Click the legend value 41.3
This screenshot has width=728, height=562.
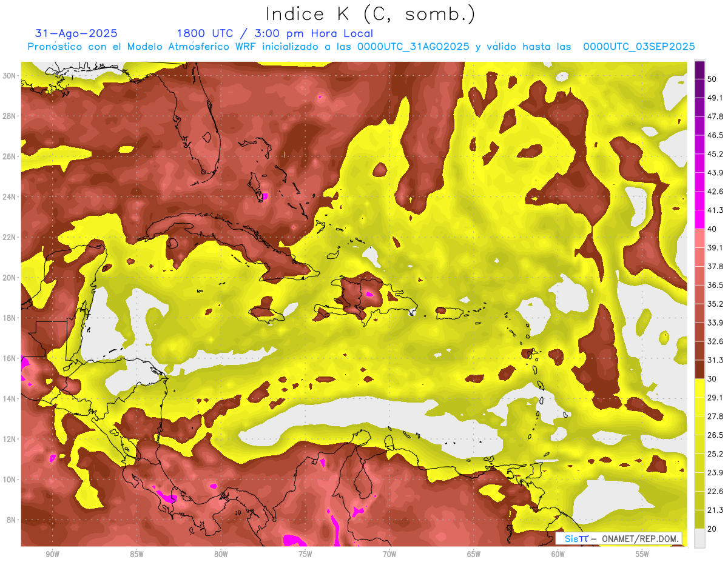(715, 210)
